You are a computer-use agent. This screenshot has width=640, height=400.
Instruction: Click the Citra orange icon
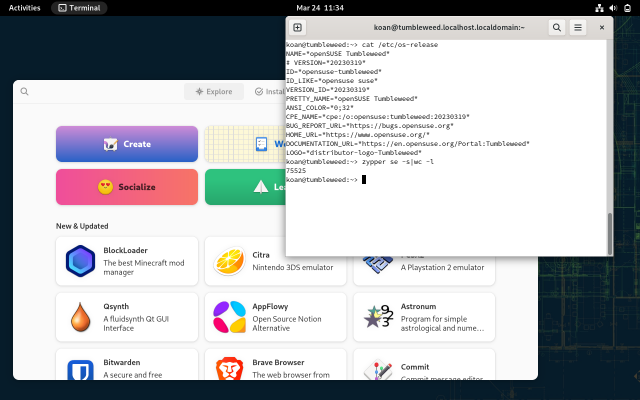pyautogui.click(x=229, y=261)
